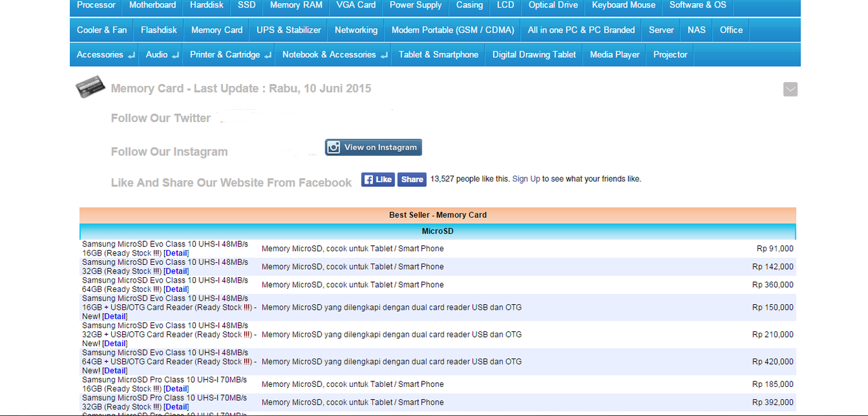
Task: Open the Digital Drawing Tablet menu
Action: point(534,55)
